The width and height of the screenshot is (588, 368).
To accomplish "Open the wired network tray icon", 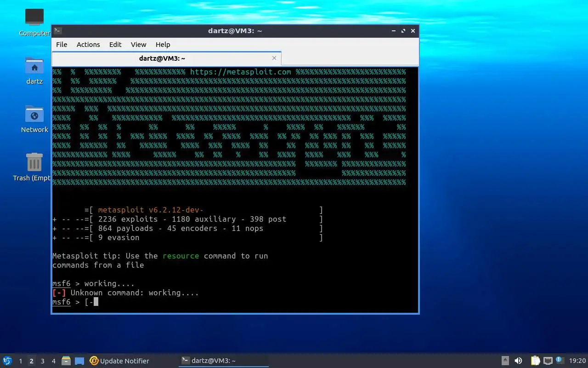I will [548, 361].
